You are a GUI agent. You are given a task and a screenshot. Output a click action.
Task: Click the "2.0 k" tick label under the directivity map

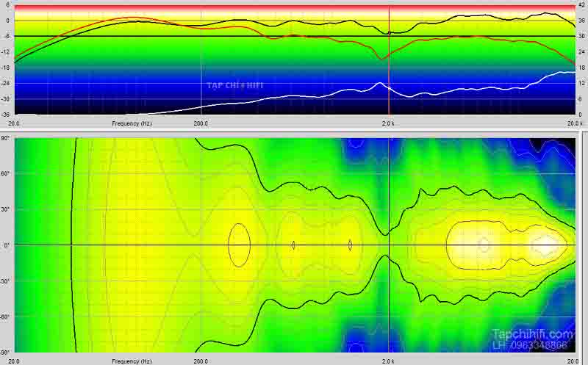[x=388, y=361]
